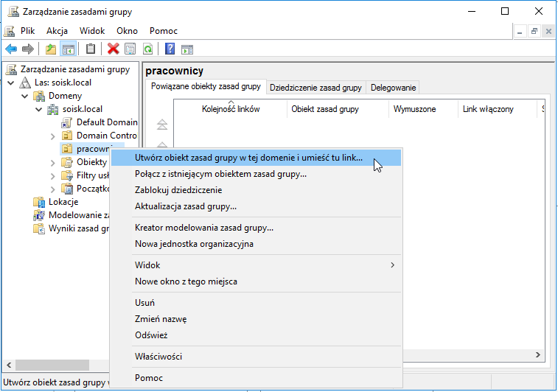Click the move link to top arrow icon
Viewport: 558px width, 392px height.
point(162,125)
